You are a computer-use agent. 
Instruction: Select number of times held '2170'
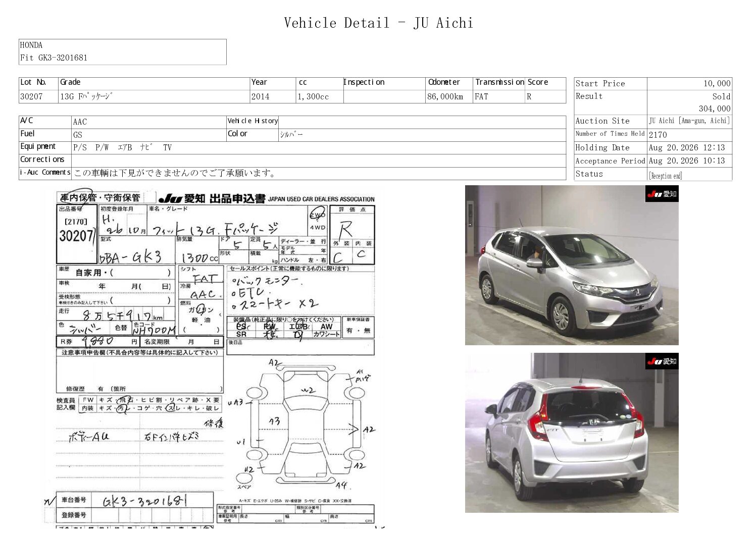658,135
